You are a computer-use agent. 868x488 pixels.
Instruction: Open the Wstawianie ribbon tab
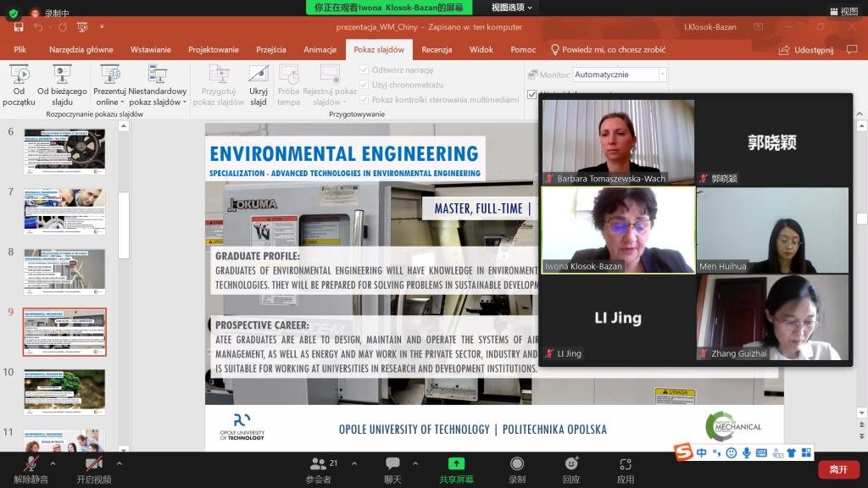click(x=150, y=50)
